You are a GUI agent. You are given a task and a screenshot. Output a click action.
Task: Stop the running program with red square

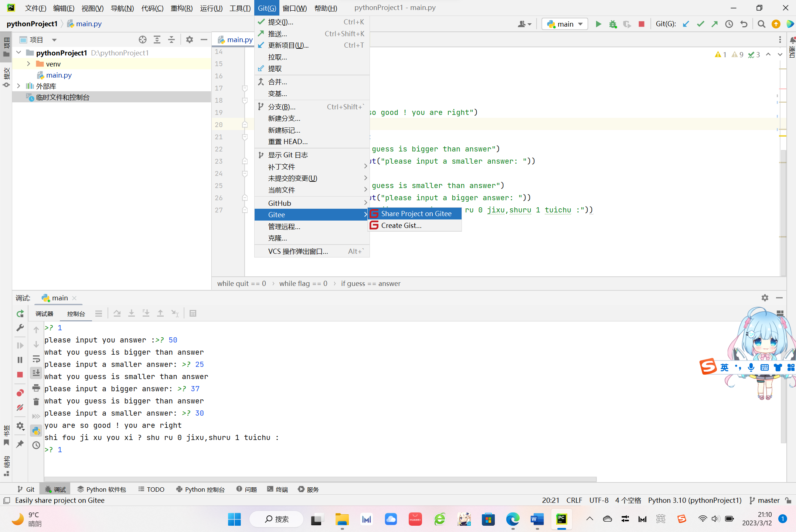click(x=642, y=24)
